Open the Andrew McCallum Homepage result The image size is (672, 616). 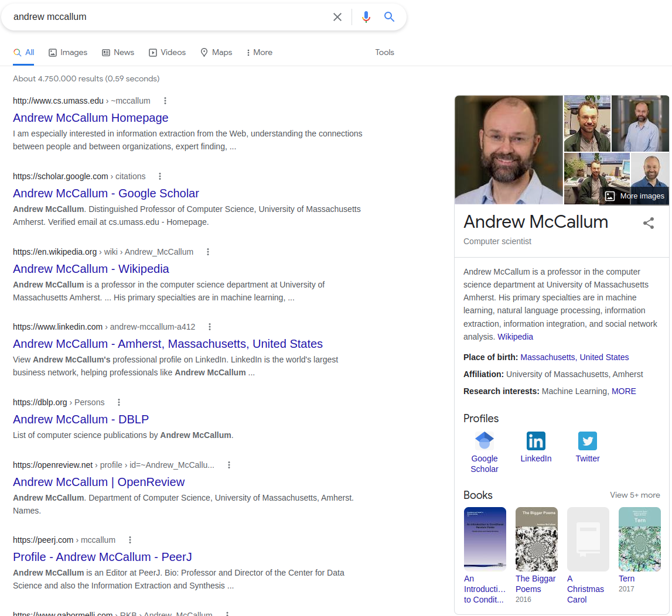coord(90,118)
